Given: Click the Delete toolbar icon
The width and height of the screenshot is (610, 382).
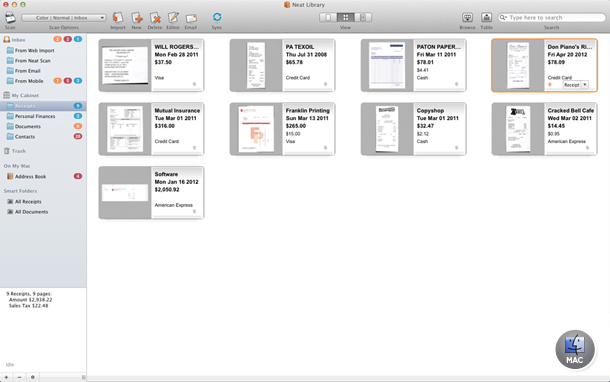Looking at the screenshot, I should [155, 18].
